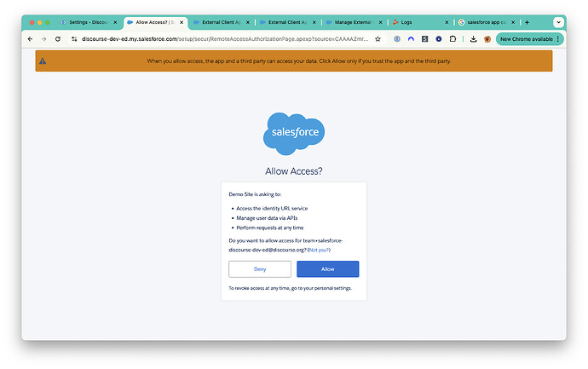Open the Downloads icon
This screenshot has height=369, width=588.
[473, 39]
